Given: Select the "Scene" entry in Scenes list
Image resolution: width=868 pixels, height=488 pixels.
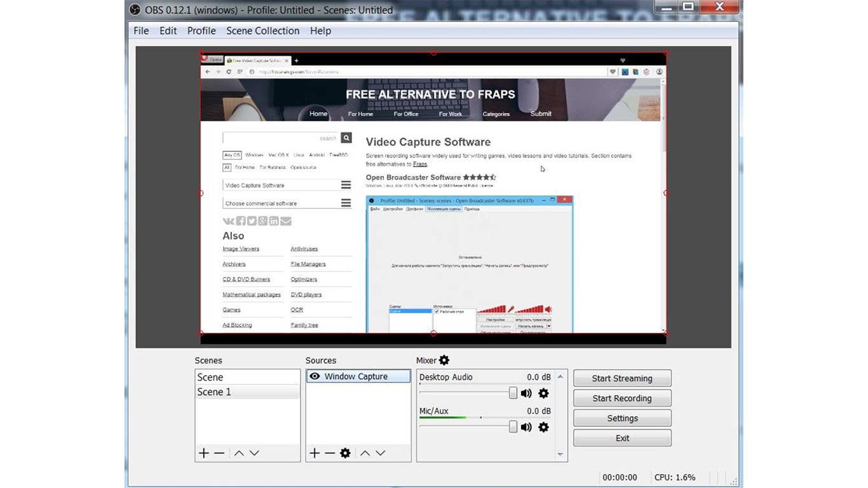Looking at the screenshot, I should tap(247, 377).
